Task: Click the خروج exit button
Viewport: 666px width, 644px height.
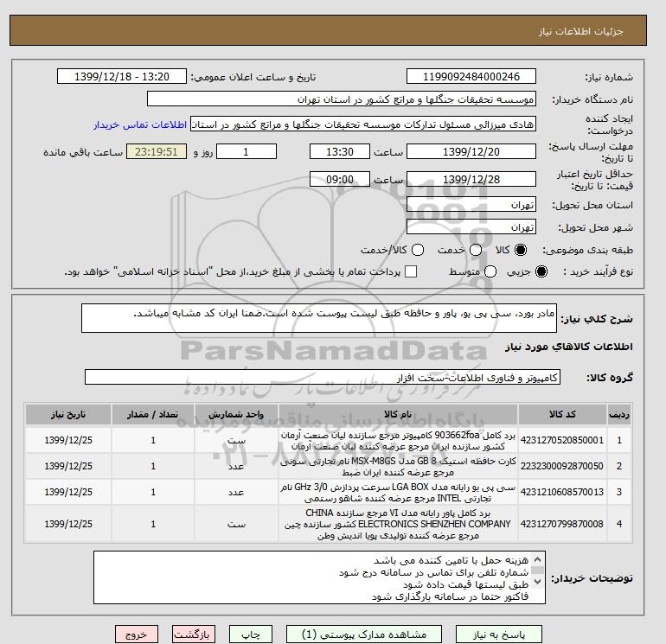Action: (137, 634)
